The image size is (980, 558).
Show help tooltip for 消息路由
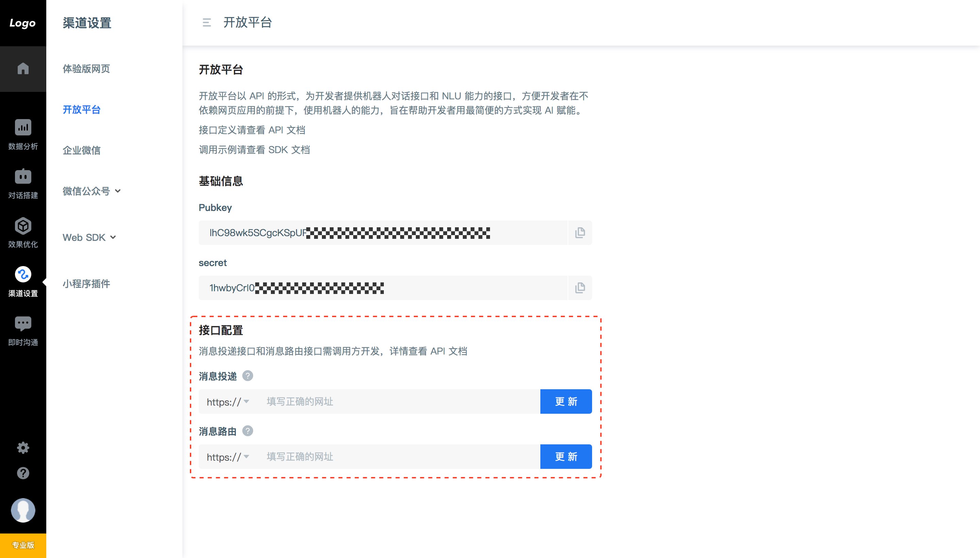248,431
